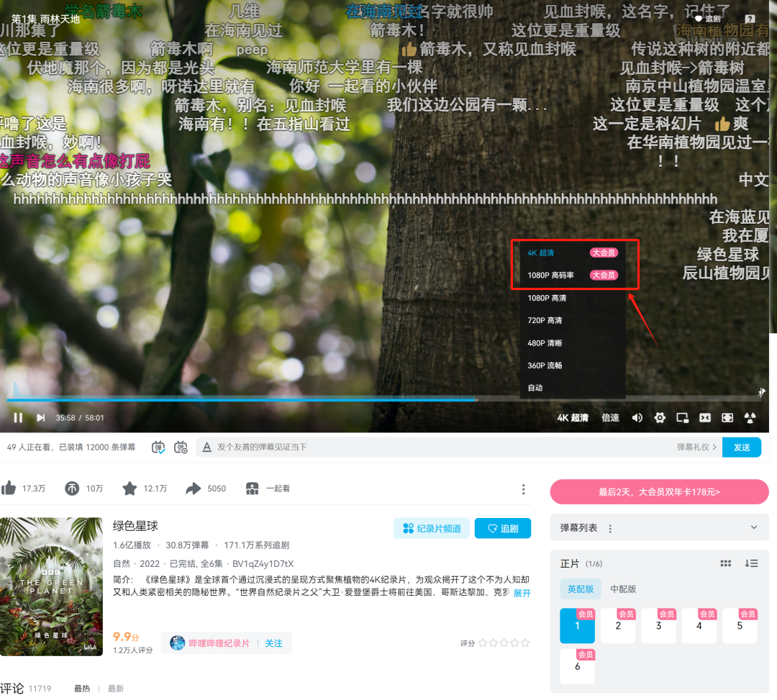Screen dimensions: 777x700
Task: Enter web fullscreen mode icon
Action: 727,417
